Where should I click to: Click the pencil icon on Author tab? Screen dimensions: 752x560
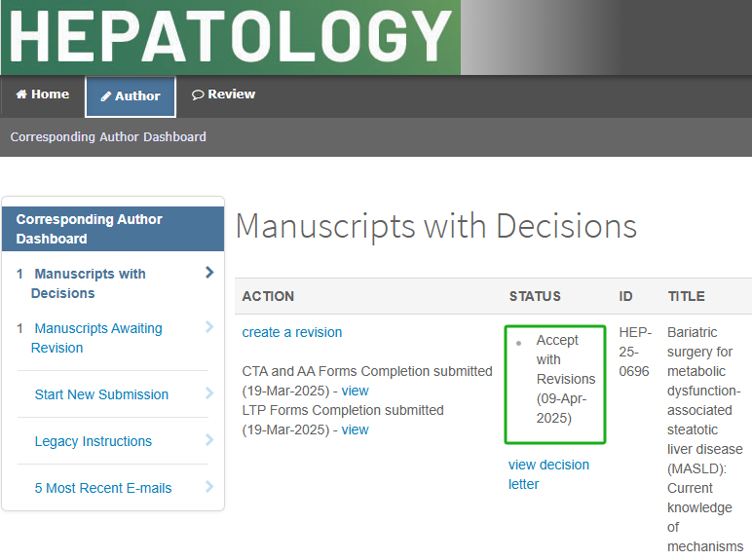106,96
